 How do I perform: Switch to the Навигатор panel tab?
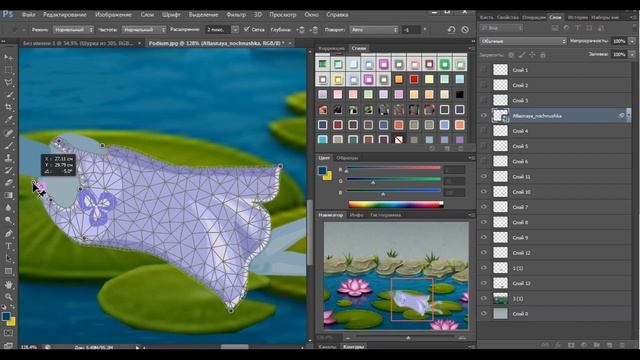click(331, 215)
